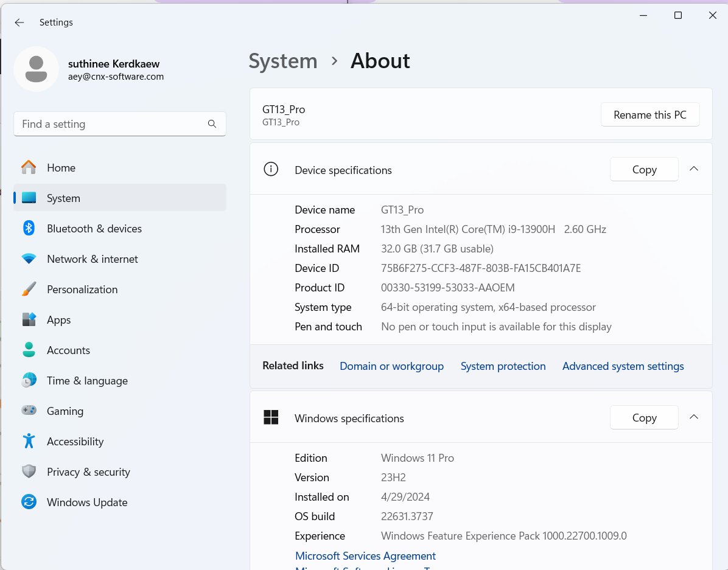The width and height of the screenshot is (728, 570).
Task: Click the Privacy shield icon
Action: pos(29,471)
